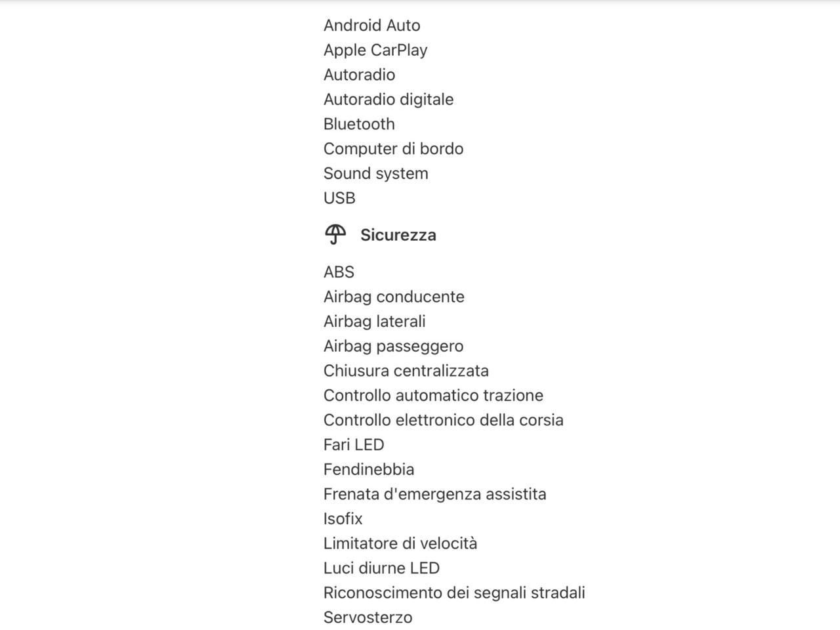Select ABS under Sicurezza
The width and height of the screenshot is (840, 630).
tap(339, 272)
